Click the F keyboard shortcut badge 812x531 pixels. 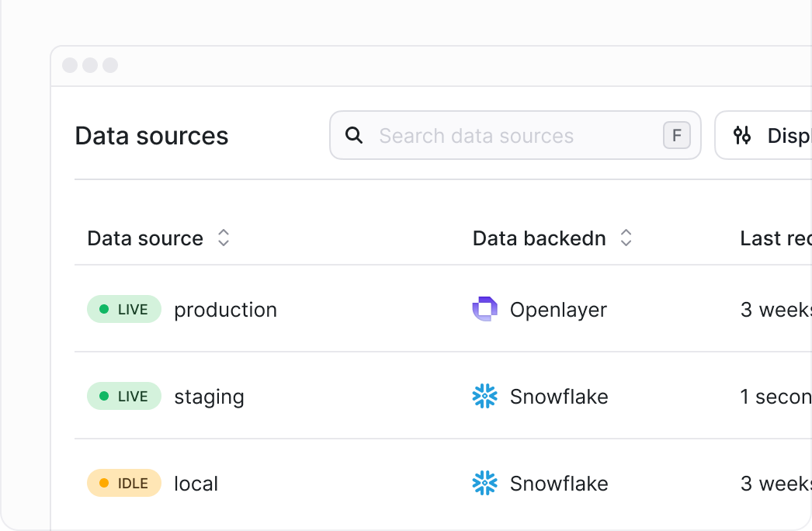677,135
